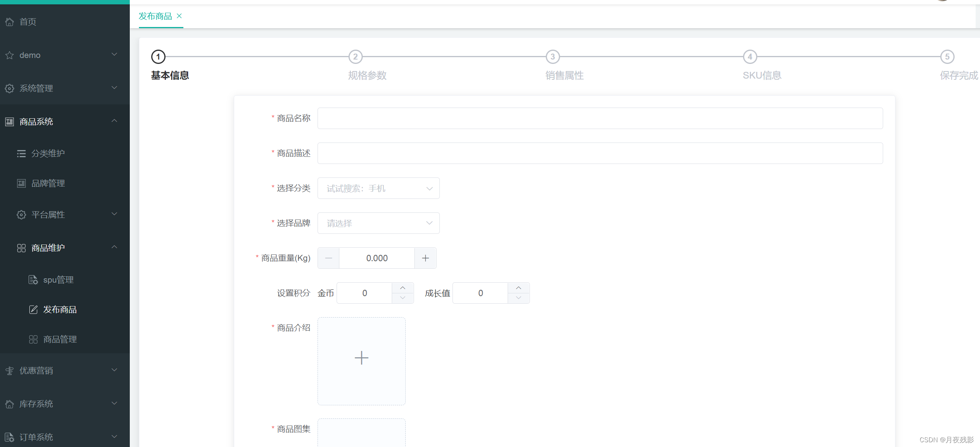Collapse 商品系统 menu chevron

pos(114,121)
